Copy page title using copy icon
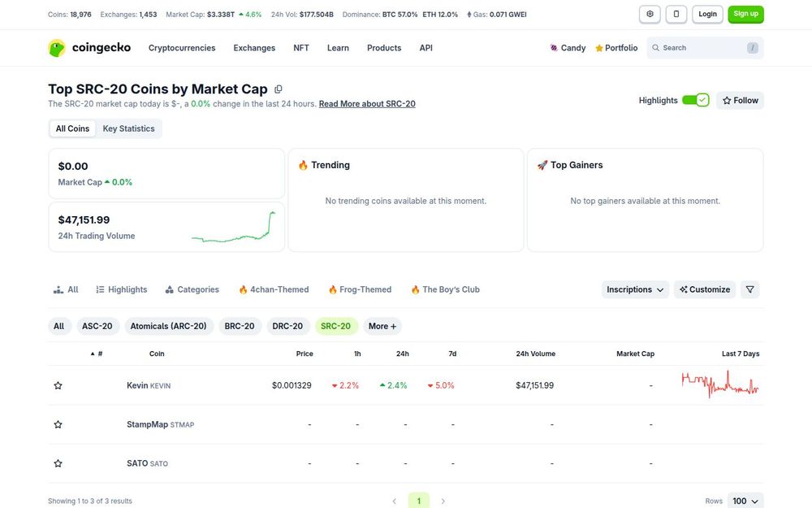The width and height of the screenshot is (812, 508). (x=278, y=89)
